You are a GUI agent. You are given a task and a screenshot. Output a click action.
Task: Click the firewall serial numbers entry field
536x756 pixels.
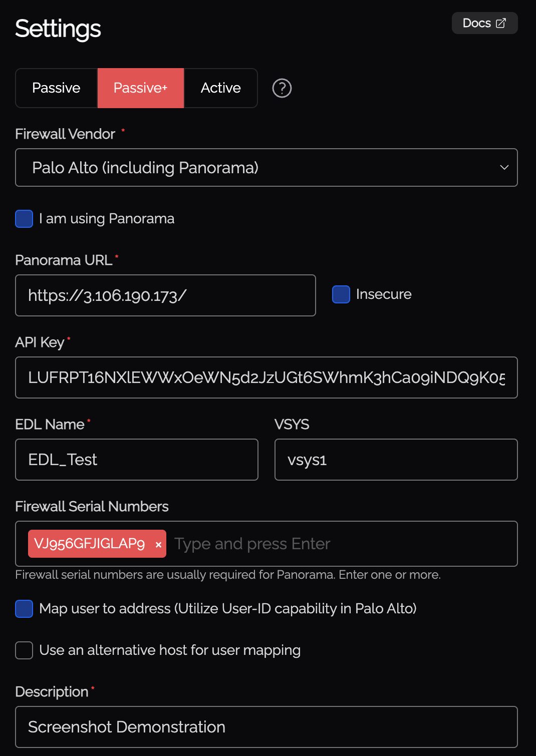pos(301,543)
